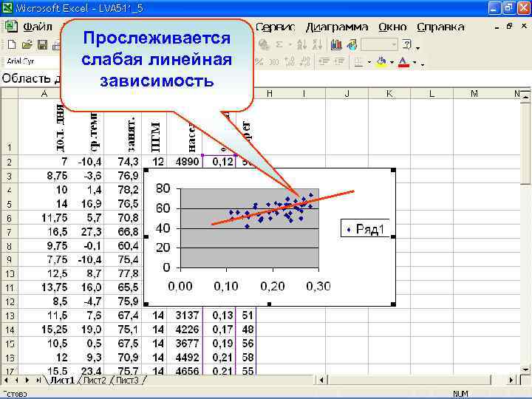
Task: Click the Sort Ascending icon
Action: pos(301,44)
